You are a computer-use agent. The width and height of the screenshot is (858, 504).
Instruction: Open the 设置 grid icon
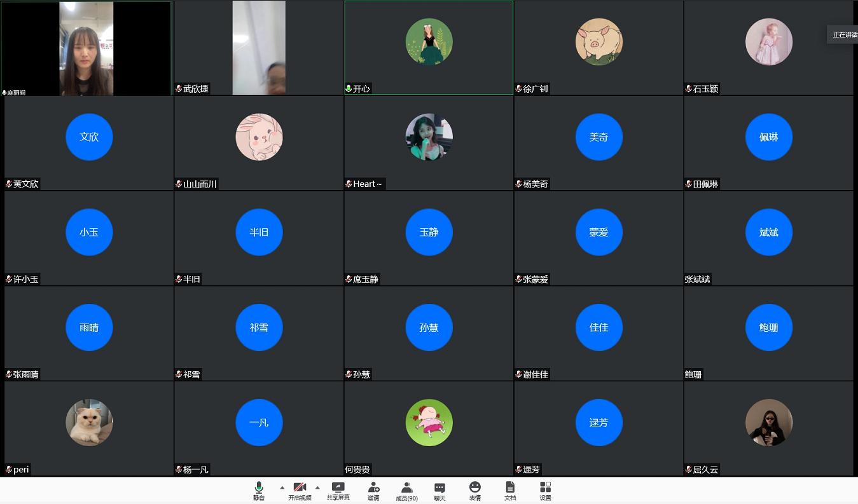point(545,490)
